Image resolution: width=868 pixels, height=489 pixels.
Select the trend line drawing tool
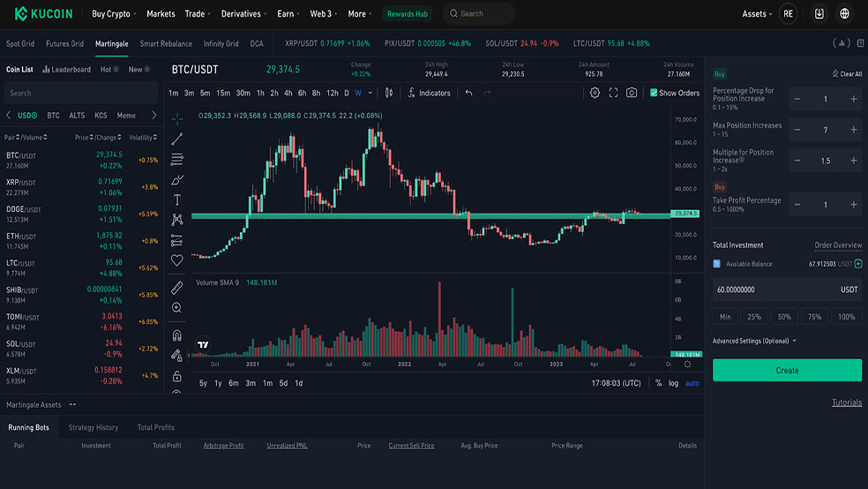pos(176,139)
